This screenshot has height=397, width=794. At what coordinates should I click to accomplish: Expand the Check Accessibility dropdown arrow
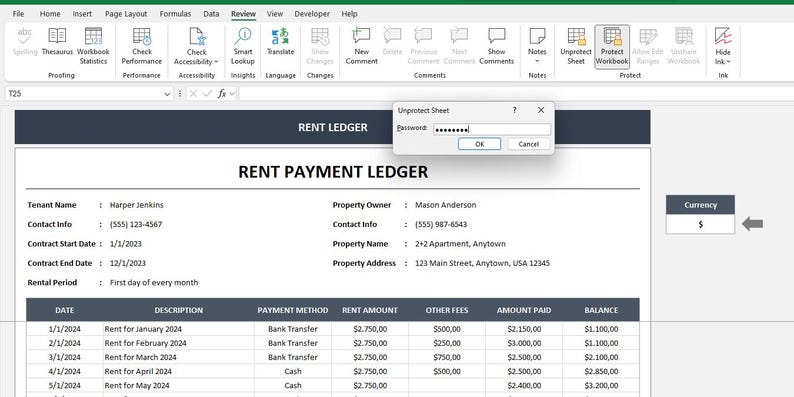216,62
